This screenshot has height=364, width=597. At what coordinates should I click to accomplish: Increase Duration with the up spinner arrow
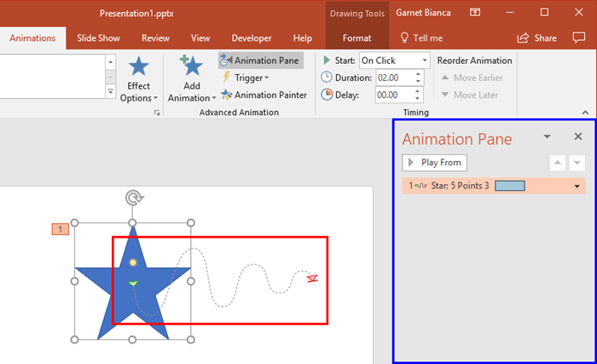tap(418, 74)
